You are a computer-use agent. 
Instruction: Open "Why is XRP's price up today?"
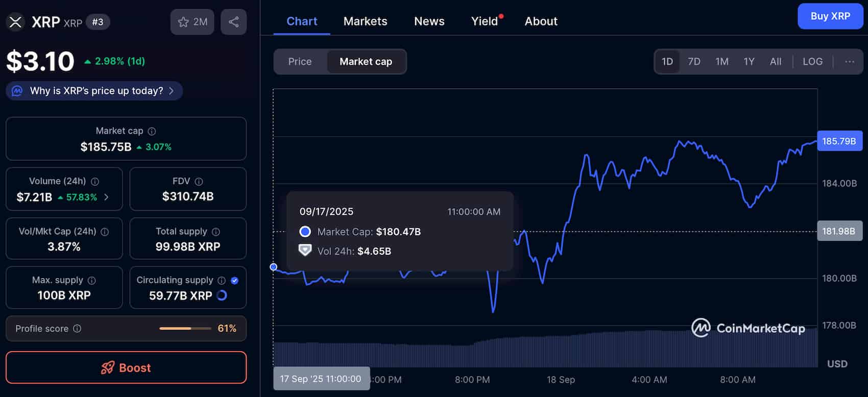pyautogui.click(x=94, y=91)
